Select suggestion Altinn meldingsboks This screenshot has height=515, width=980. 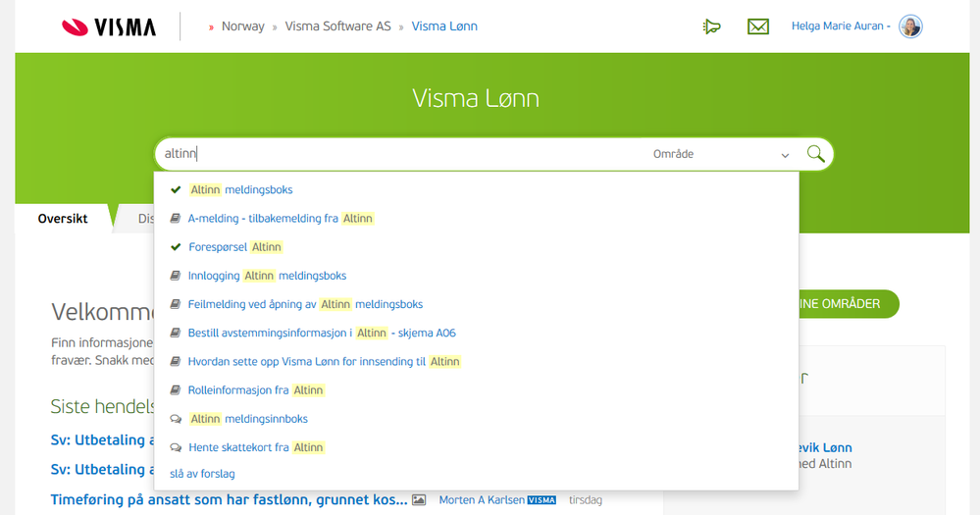tap(241, 190)
